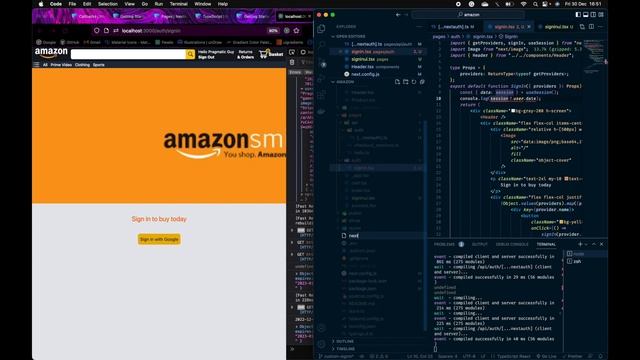The height and width of the screenshot is (360, 640).
Task: Toggle secondary sidebar layout icon in title bar
Action: [593, 14]
